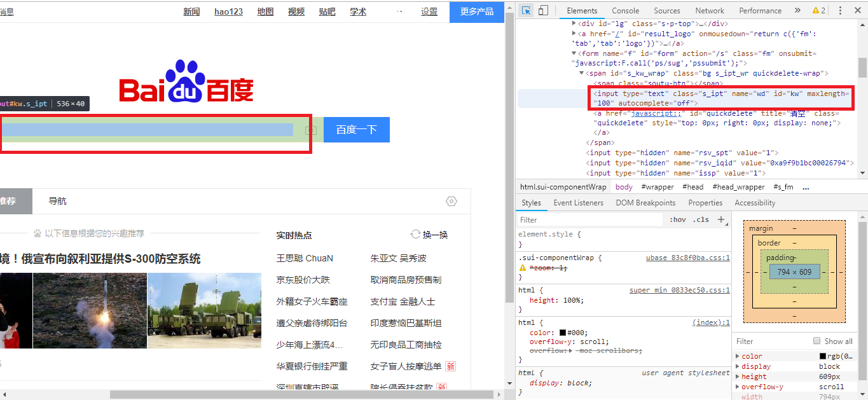This screenshot has width=868, height=400.
Task: Click the Baidu search input field
Action: click(x=147, y=130)
